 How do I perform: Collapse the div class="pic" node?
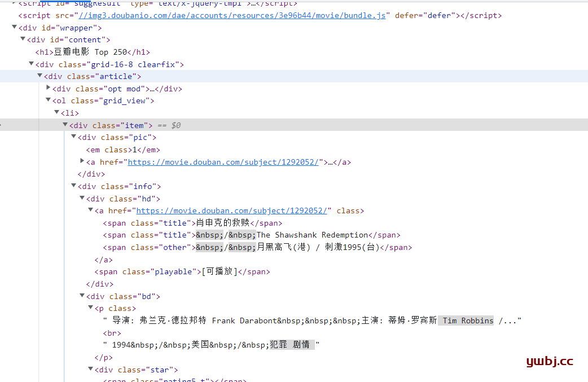click(x=73, y=137)
